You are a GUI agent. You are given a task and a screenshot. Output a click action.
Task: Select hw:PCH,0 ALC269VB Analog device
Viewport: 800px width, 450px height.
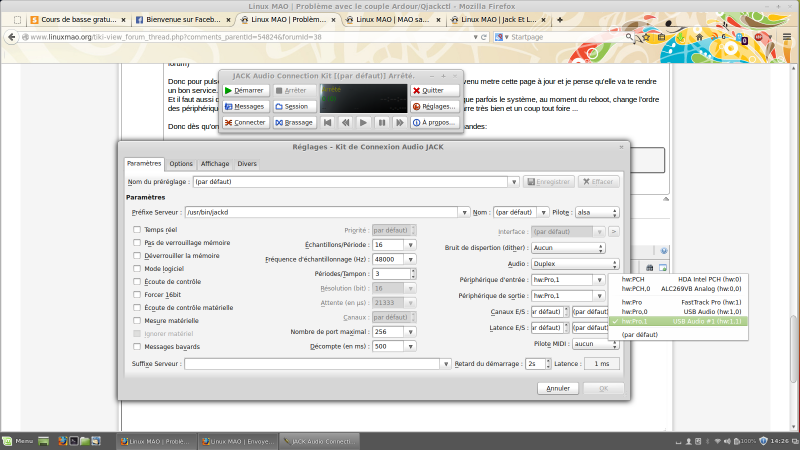(679, 289)
